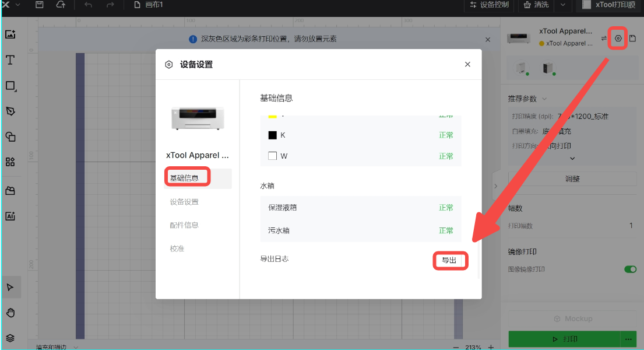This screenshot has height=350, width=644.
Task: Open dropdown arrow next to 清洗
Action: [x=562, y=5]
